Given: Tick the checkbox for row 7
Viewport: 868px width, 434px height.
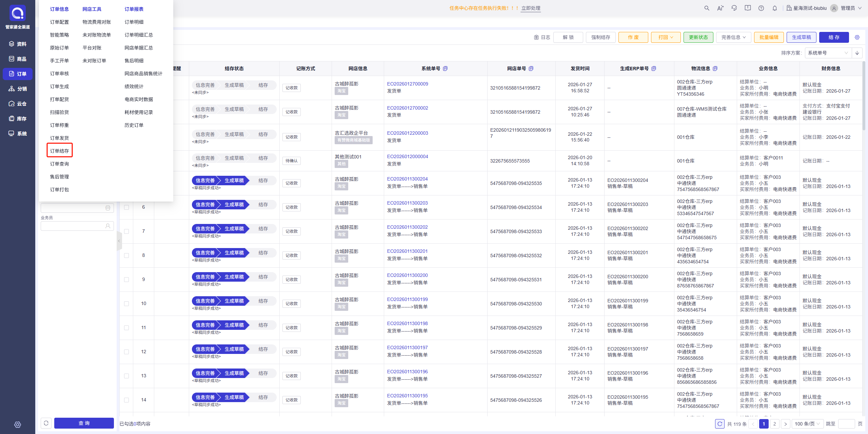Looking at the screenshot, I should pos(126,231).
